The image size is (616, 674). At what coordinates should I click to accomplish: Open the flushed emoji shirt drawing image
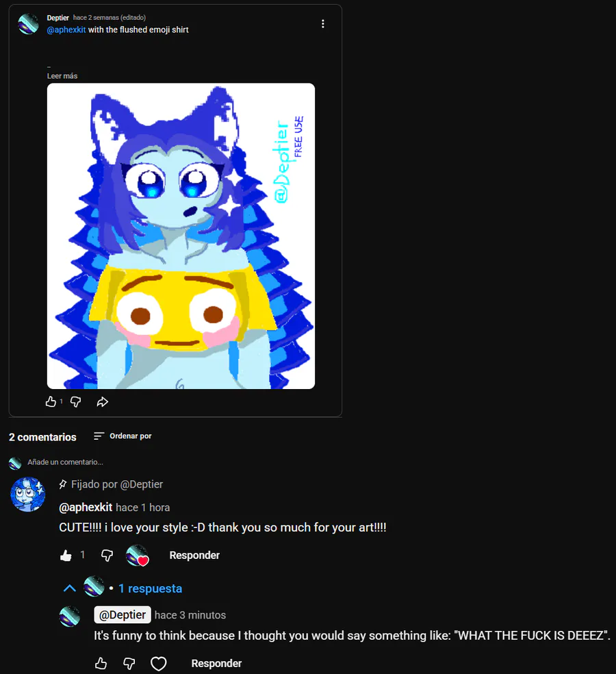coord(181,236)
